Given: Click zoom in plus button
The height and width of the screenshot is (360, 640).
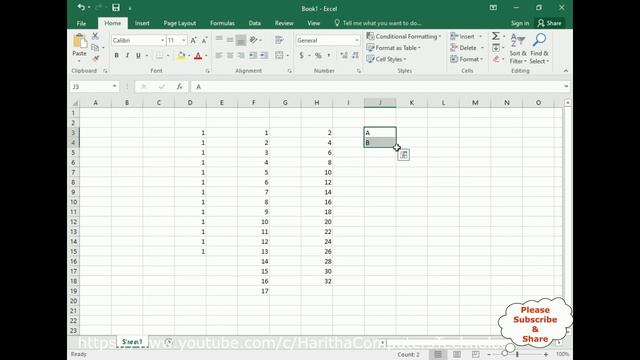Looking at the screenshot, I should 546,354.
